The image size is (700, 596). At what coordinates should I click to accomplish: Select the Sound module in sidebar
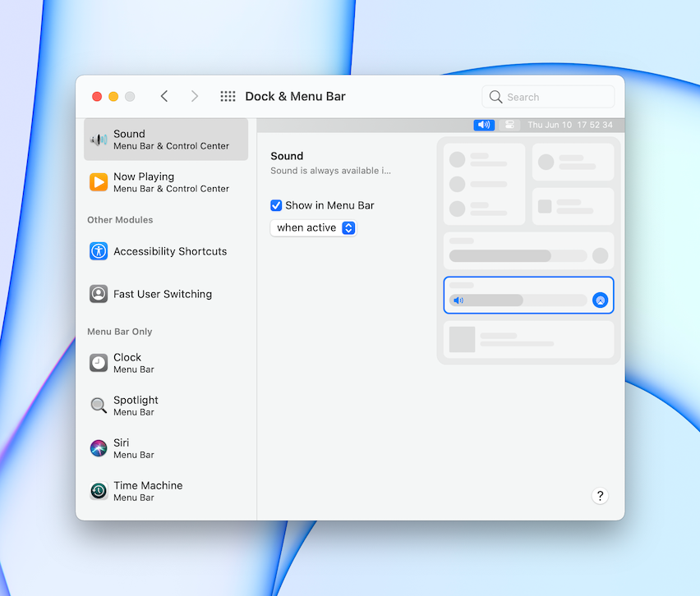(x=166, y=140)
